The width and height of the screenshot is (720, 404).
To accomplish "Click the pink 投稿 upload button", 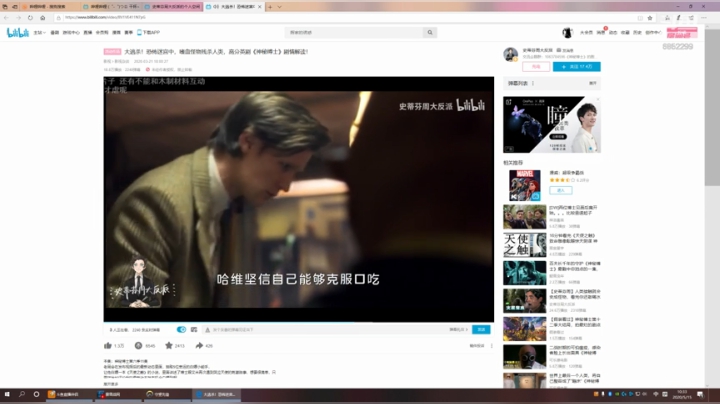I will [x=682, y=33].
